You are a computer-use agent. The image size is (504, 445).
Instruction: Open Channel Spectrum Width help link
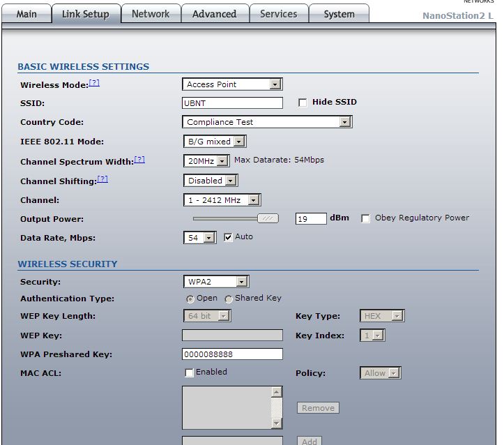click(x=139, y=160)
